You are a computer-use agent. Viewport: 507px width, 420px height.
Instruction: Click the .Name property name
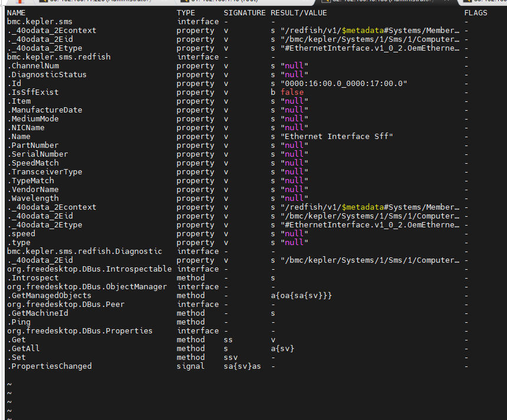coord(19,137)
